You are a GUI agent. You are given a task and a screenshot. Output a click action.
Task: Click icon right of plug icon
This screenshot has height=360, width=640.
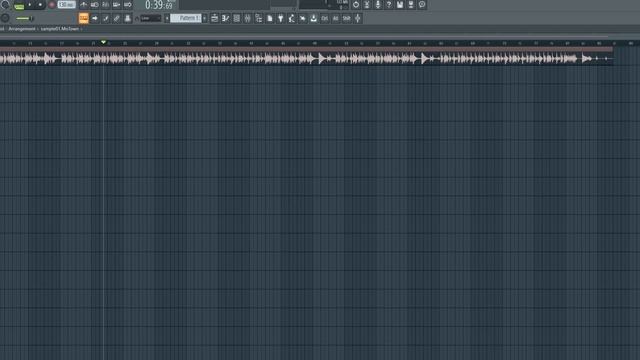pyautogui.click(x=292, y=18)
